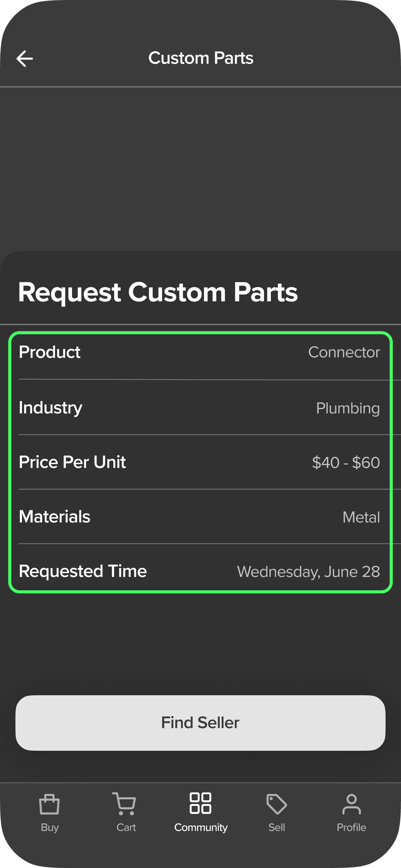The image size is (401, 868).
Task: Select the Community grid icon
Action: tap(200, 803)
